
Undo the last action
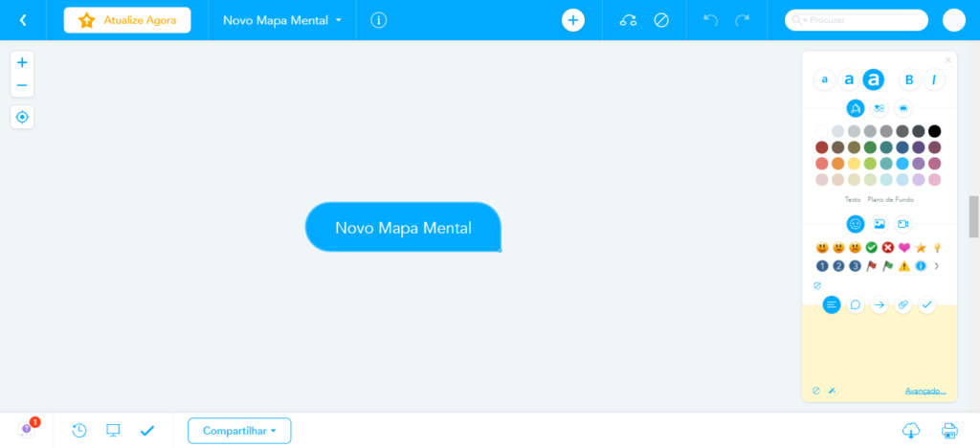(x=710, y=20)
